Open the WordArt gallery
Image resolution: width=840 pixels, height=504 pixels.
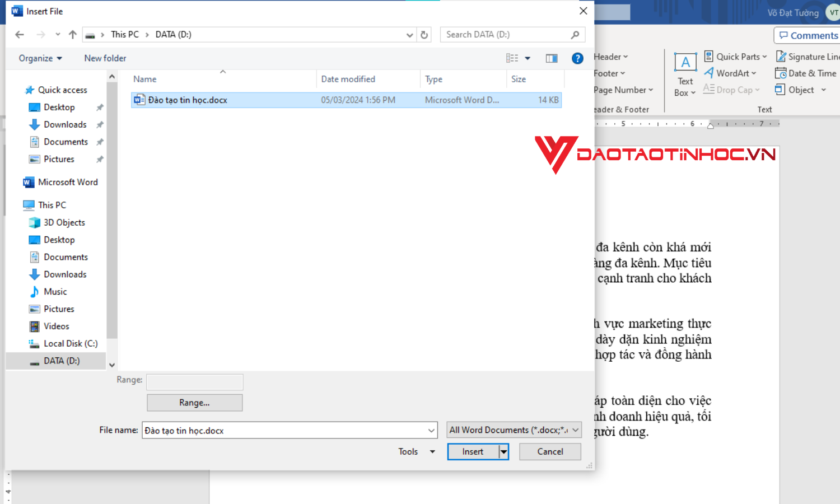click(730, 73)
